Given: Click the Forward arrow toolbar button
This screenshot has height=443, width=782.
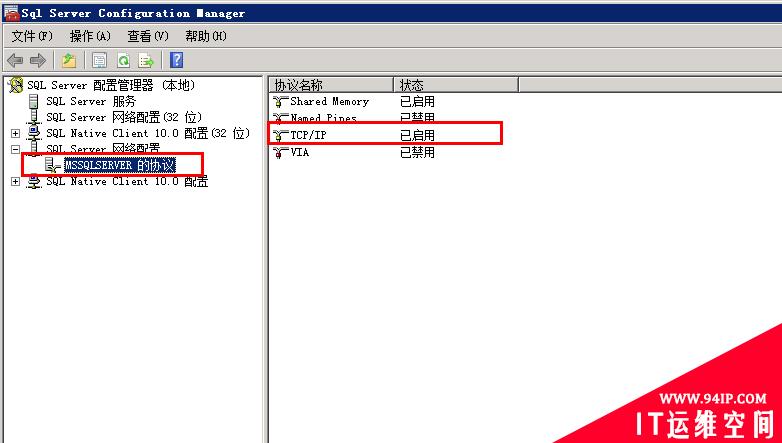Looking at the screenshot, I should click(x=38, y=61).
